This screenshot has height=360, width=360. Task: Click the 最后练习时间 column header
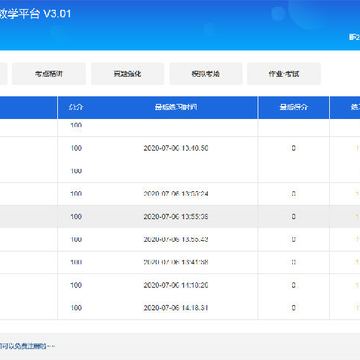point(176,107)
